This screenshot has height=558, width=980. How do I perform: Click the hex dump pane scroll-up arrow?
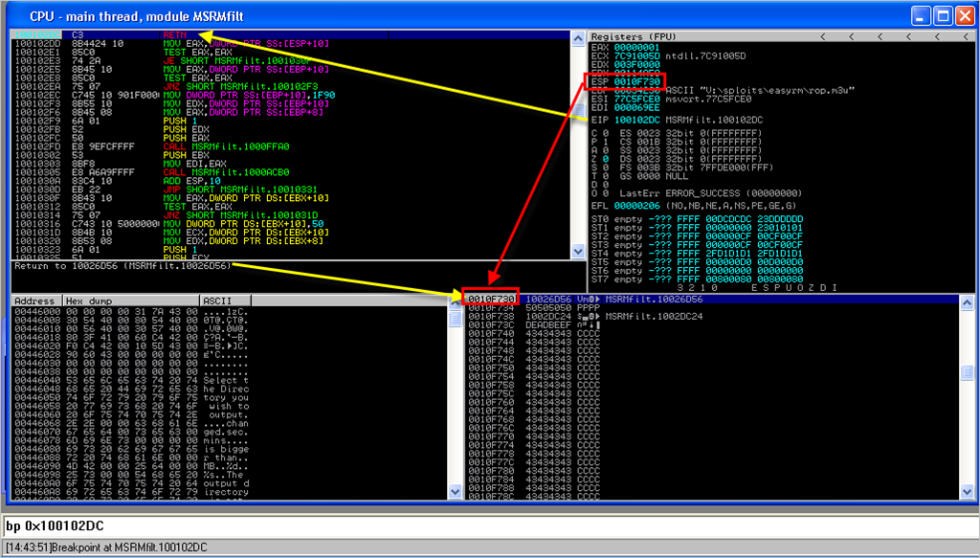click(455, 301)
